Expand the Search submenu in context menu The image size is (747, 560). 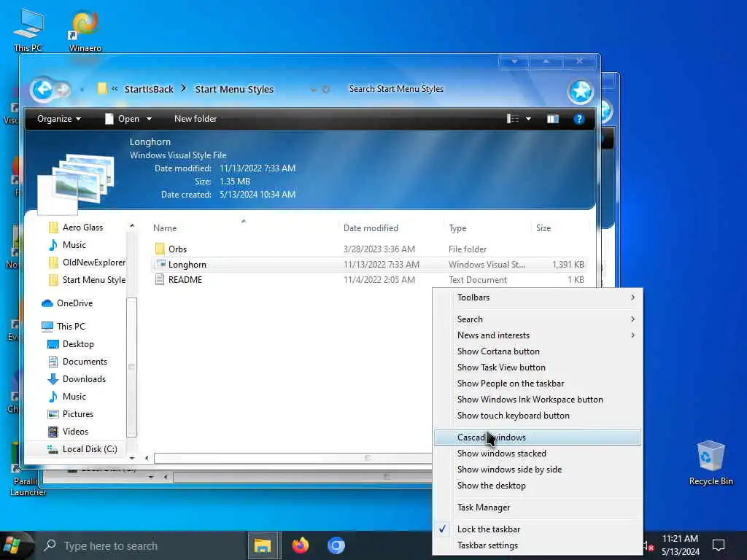[x=538, y=319]
